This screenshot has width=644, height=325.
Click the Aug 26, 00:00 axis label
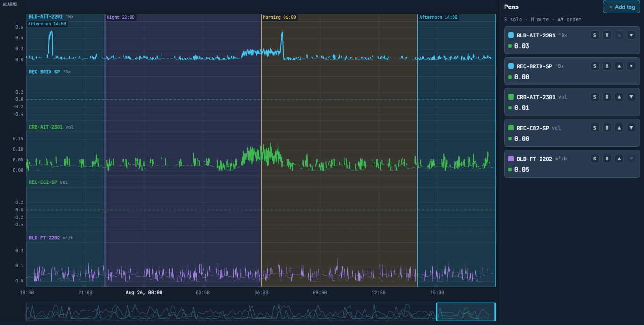point(144,293)
